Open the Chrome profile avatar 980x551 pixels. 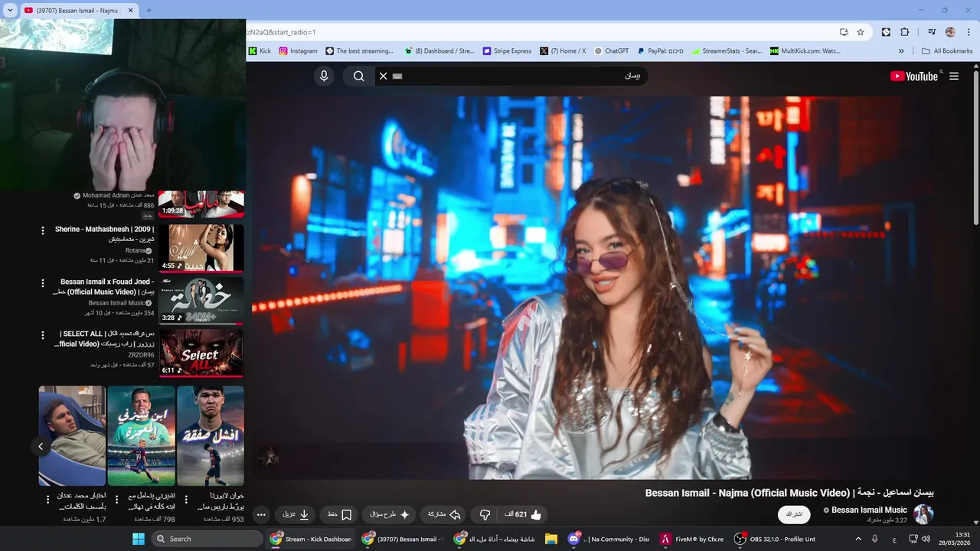tap(950, 32)
